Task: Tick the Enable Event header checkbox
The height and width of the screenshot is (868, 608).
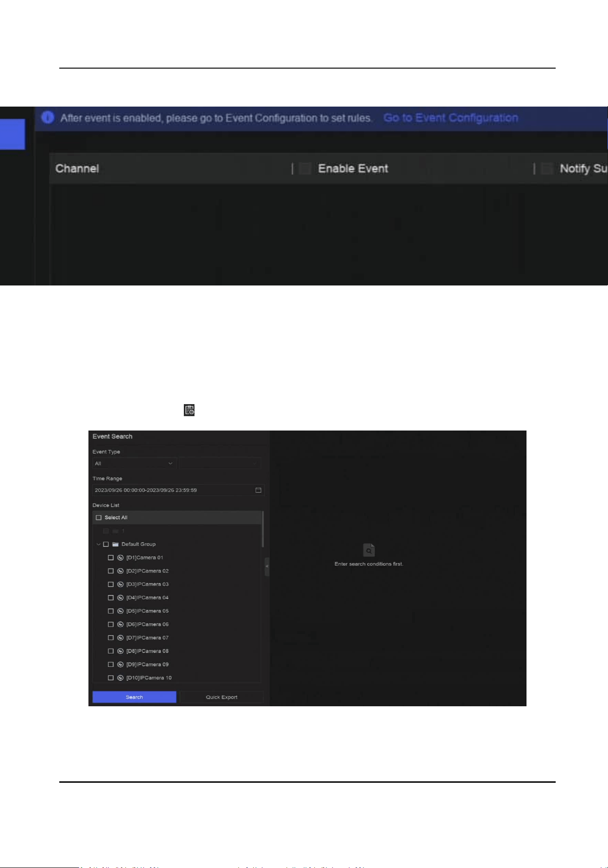Action: click(x=305, y=168)
